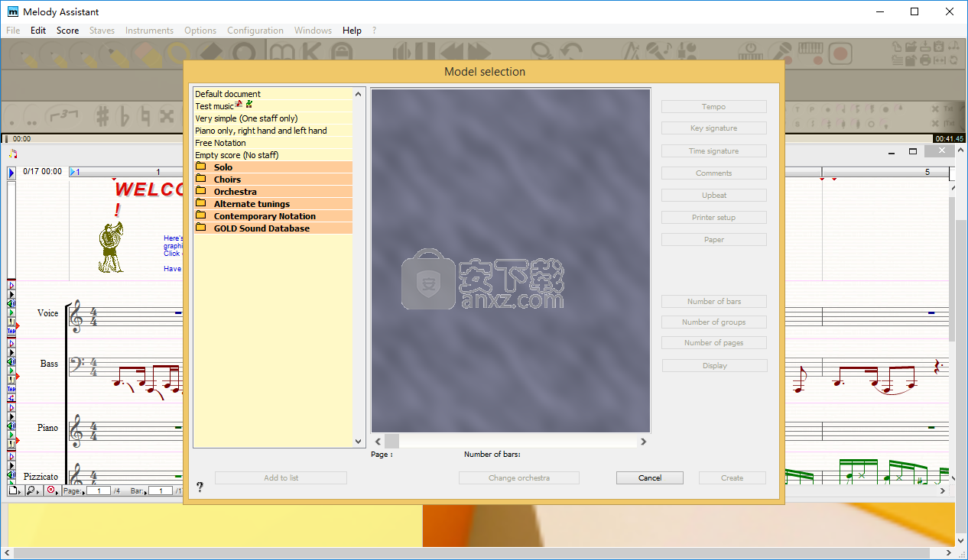Toggle the piano keys icon on Piano staff
Viewport: 968px width, 560px height.
point(11,444)
